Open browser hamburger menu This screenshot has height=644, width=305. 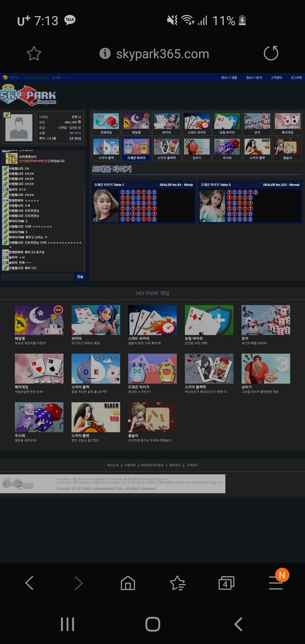pyautogui.click(x=276, y=583)
